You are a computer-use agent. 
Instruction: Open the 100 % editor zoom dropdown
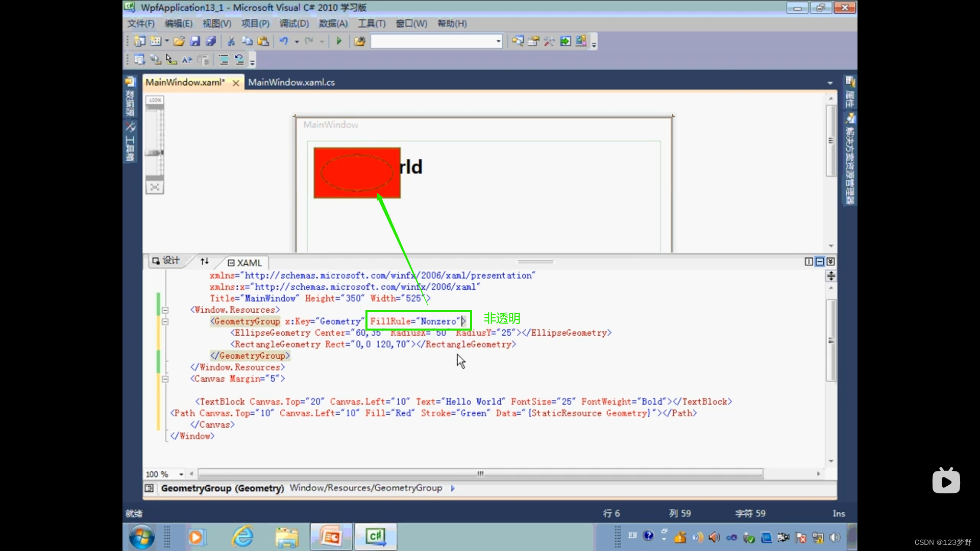[x=181, y=474]
